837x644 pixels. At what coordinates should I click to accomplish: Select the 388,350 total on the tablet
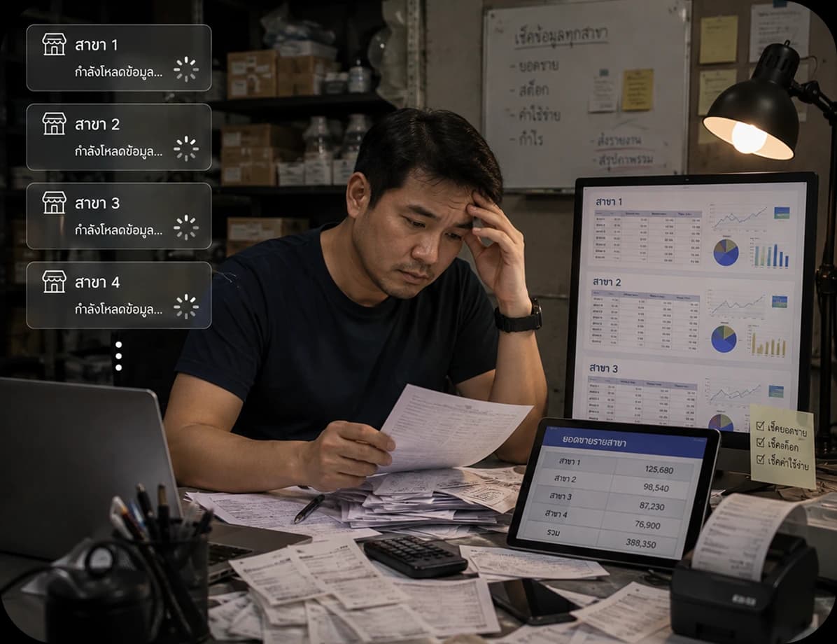coord(640,544)
